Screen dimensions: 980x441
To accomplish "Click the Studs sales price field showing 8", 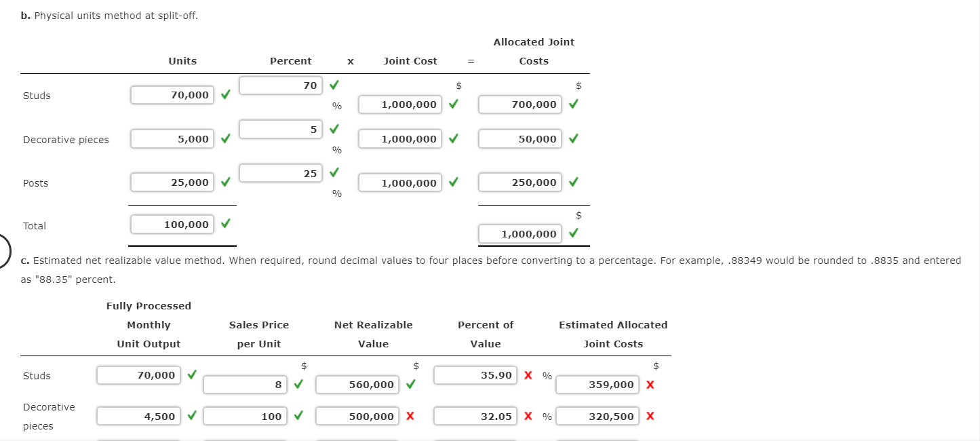I will pyautogui.click(x=245, y=385).
